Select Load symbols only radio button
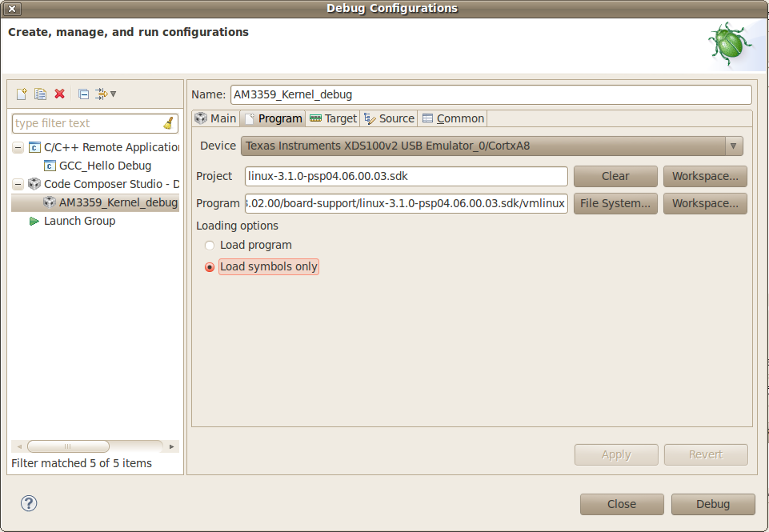 [x=210, y=267]
